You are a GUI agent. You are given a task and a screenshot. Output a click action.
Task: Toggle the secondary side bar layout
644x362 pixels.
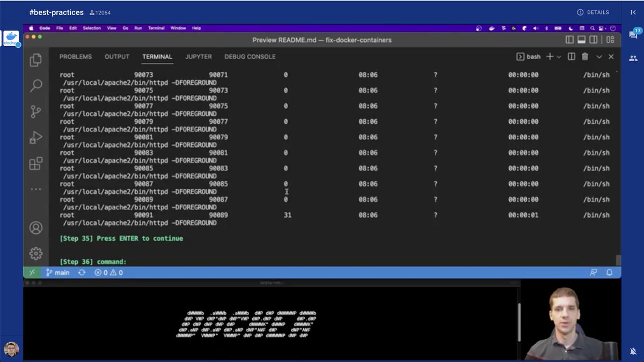point(594,40)
